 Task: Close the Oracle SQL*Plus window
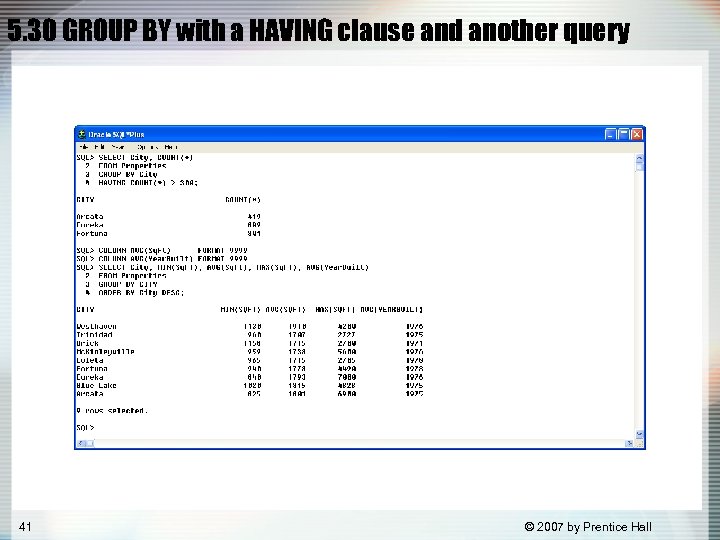coord(637,135)
